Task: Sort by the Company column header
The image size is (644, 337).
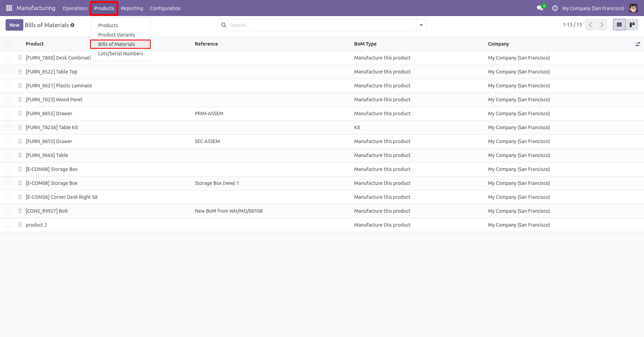Action: pos(498,44)
